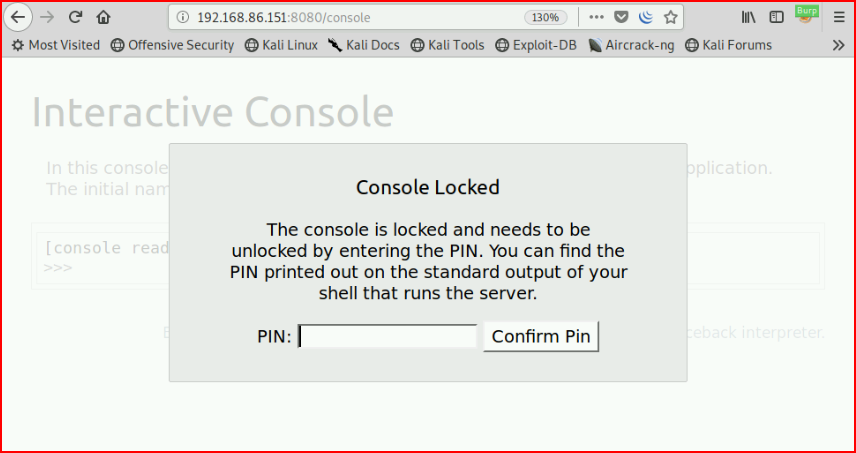The image size is (856, 453).
Task: Bookmark this page with the star icon
Action: (670, 17)
